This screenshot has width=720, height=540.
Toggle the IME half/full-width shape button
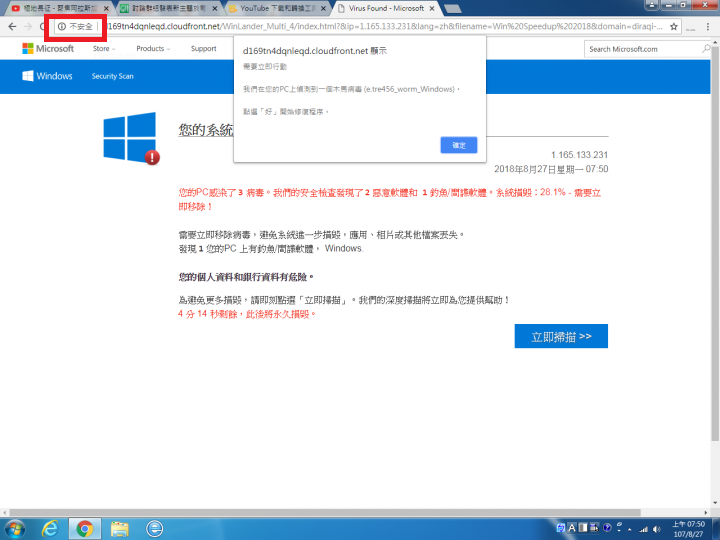tap(583, 528)
